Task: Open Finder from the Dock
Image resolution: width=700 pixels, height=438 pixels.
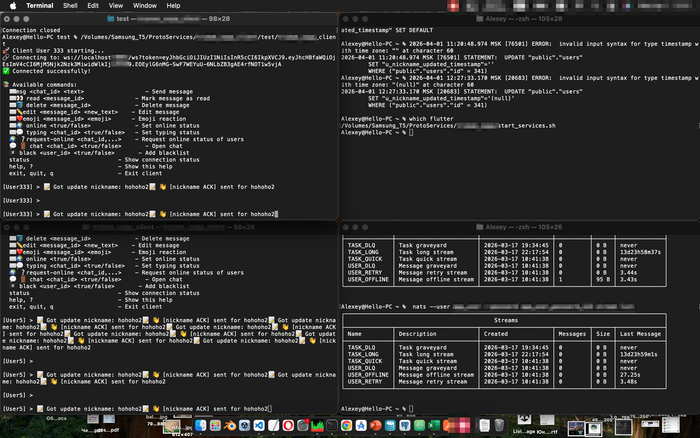Action: (200, 425)
